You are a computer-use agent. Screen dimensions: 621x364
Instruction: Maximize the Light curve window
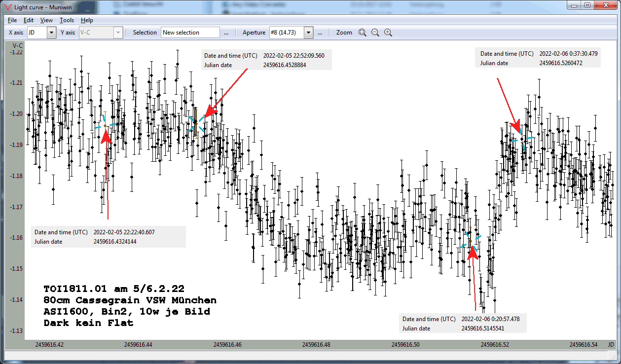[x=587, y=5]
